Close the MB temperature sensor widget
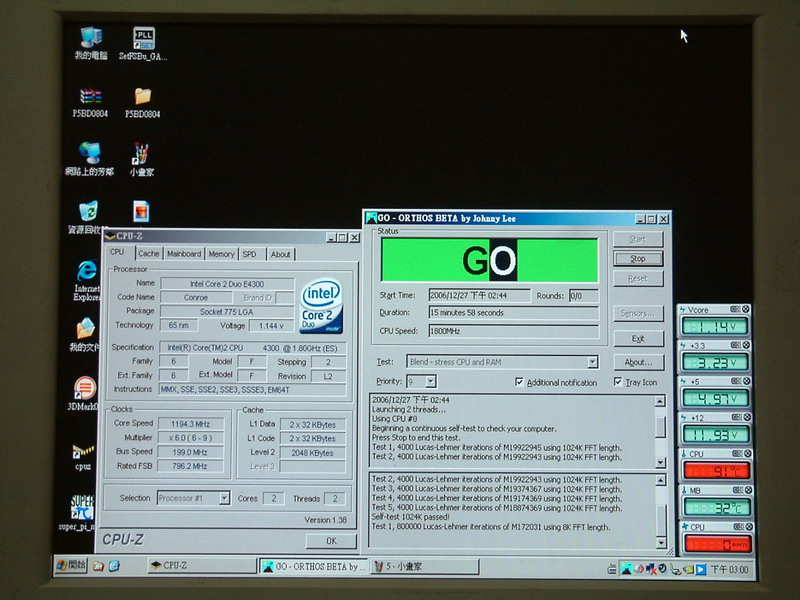 pos(748,490)
